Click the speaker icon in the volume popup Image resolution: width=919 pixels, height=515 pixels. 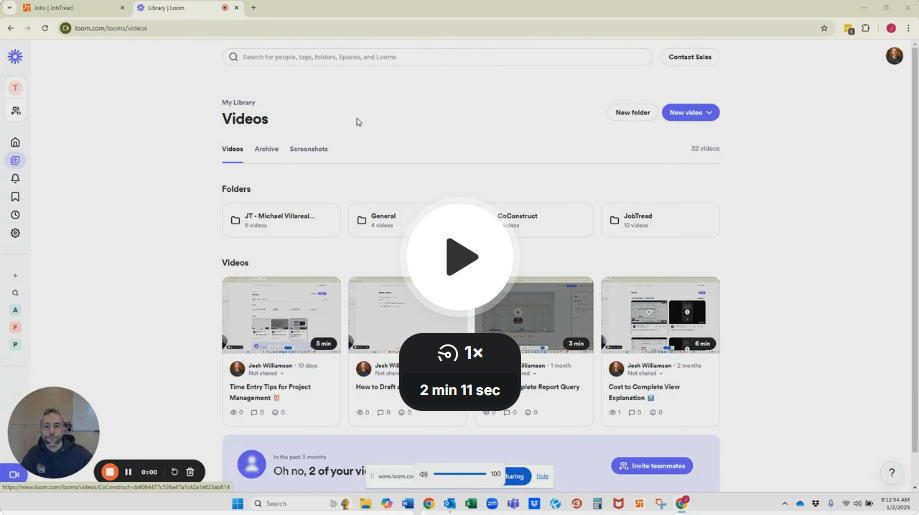424,475
